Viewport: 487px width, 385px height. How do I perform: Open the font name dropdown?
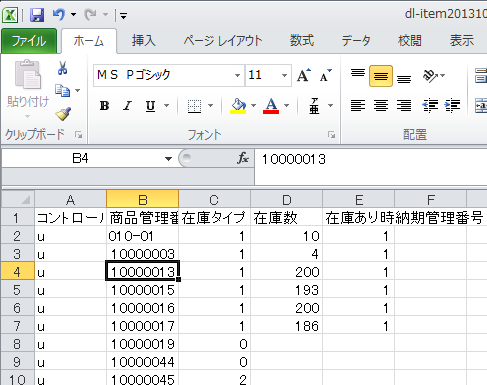[237, 75]
